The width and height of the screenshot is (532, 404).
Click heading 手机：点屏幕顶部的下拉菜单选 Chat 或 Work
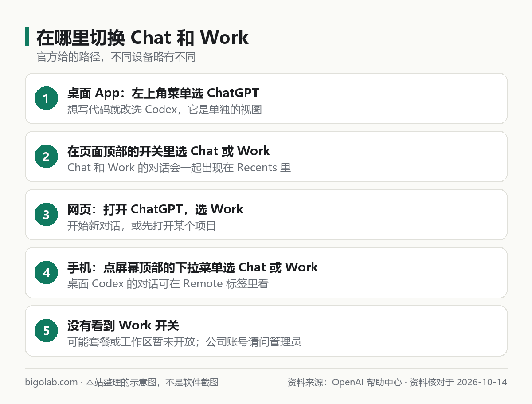pos(192,267)
